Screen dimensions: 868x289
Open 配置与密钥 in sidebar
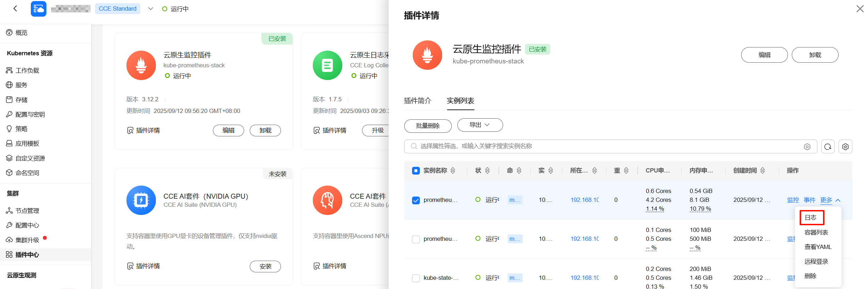[30, 114]
